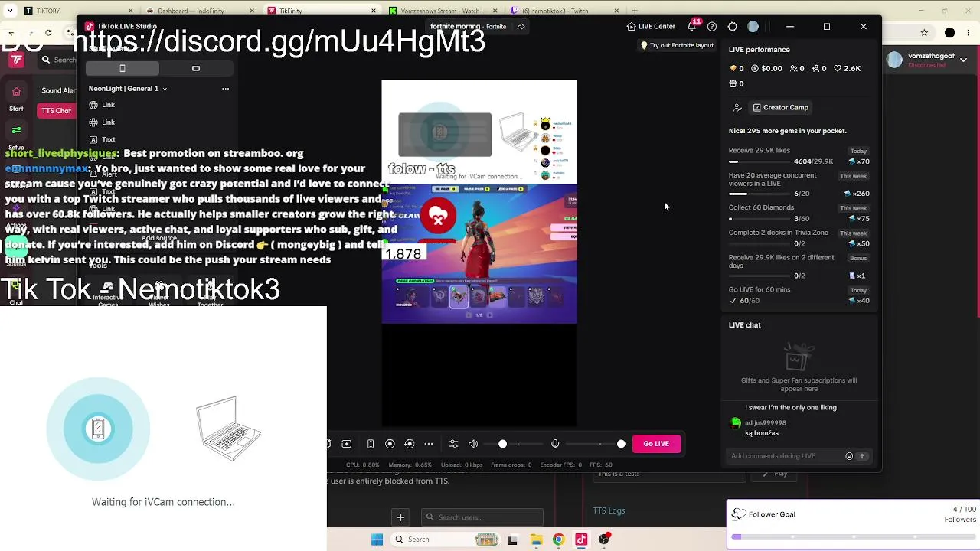Open the LIVE Center home icon
Screen dimensions: 980x551
pos(632,27)
